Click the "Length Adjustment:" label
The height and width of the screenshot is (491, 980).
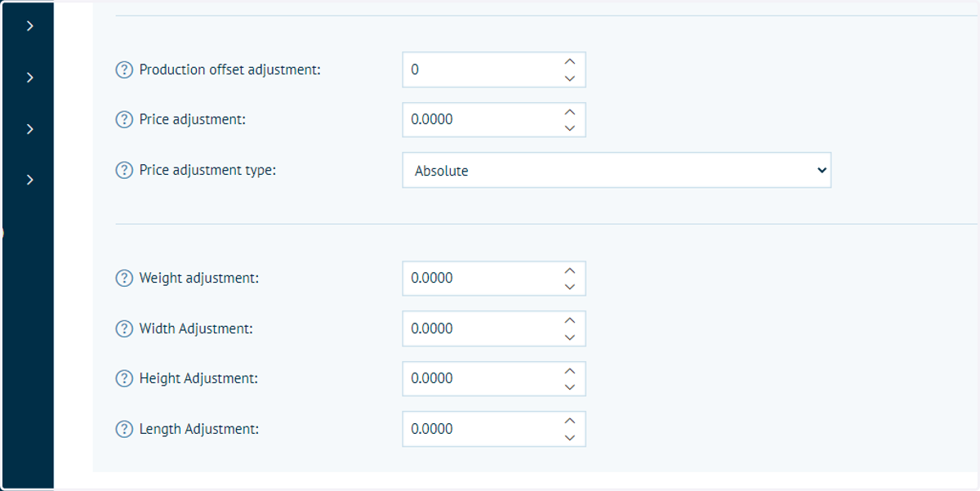[x=199, y=430]
